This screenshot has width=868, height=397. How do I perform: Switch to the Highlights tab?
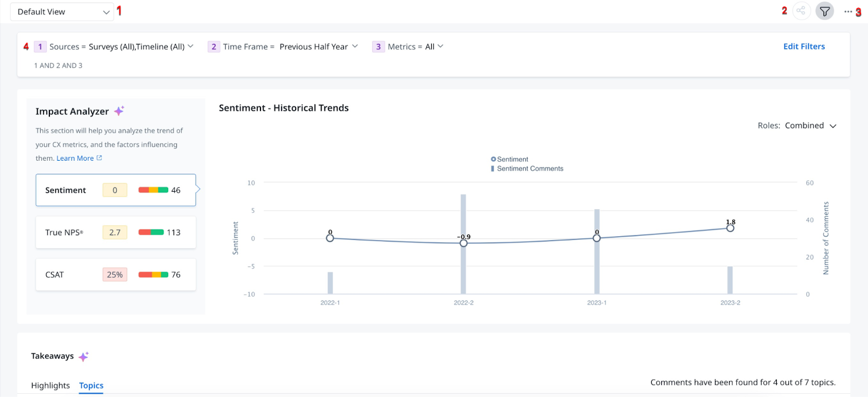click(50, 385)
